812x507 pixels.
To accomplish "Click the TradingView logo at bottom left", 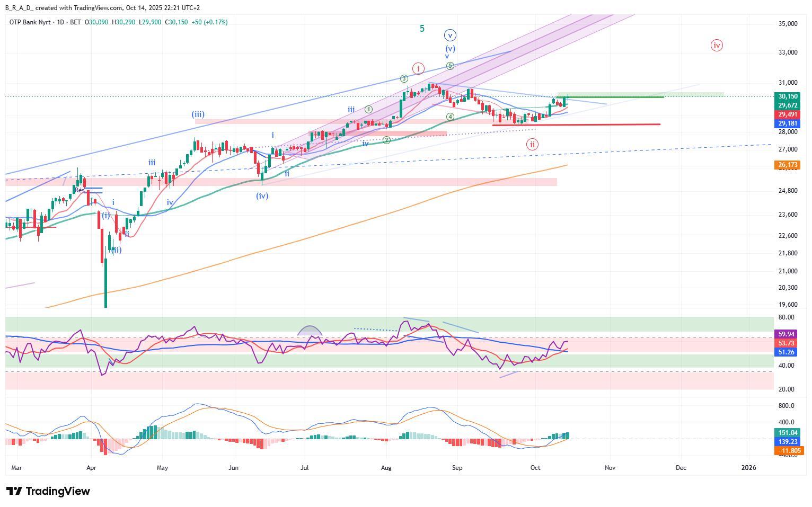I will (x=48, y=491).
